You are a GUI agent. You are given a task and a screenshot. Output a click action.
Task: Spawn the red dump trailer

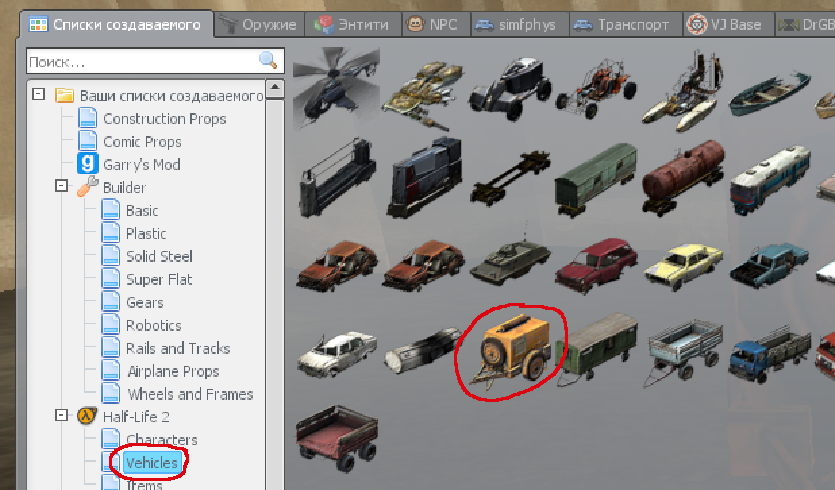(x=337, y=438)
